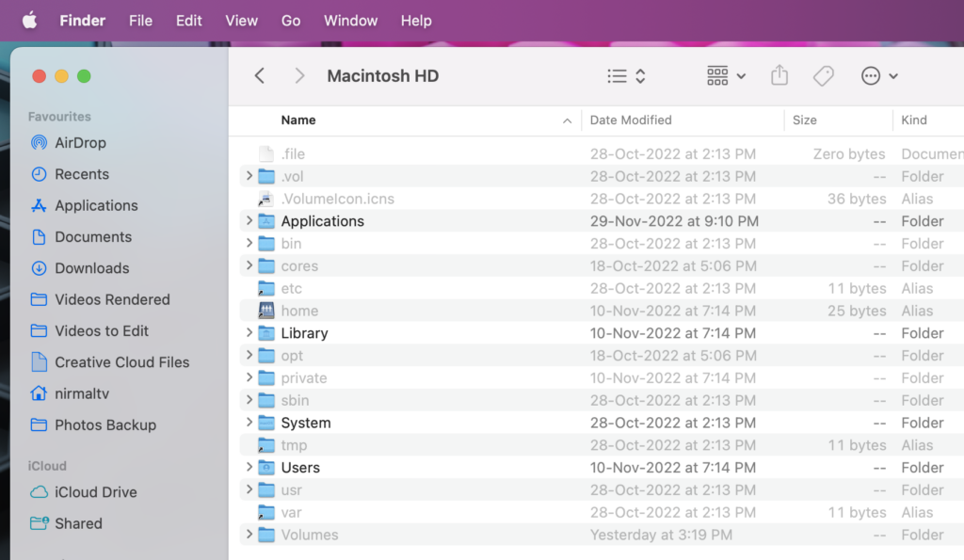The image size is (964, 560).
Task: Open the Finder menu
Action: (83, 21)
